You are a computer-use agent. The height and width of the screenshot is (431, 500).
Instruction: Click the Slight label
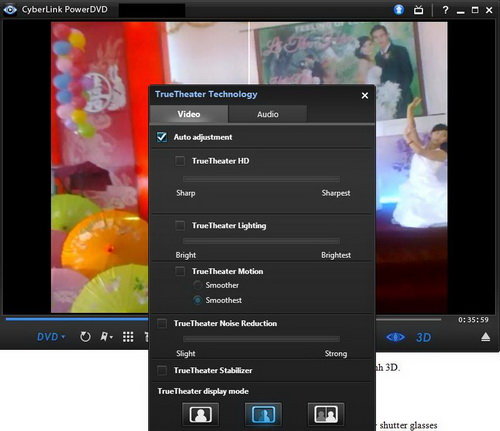(186, 354)
